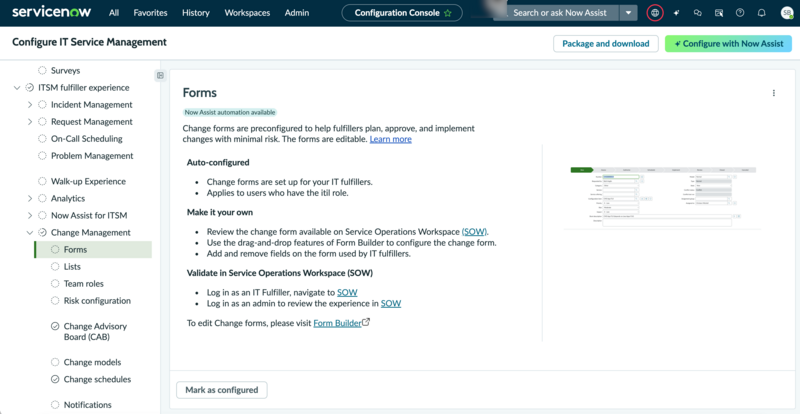Click the header icon left of help

719,13
